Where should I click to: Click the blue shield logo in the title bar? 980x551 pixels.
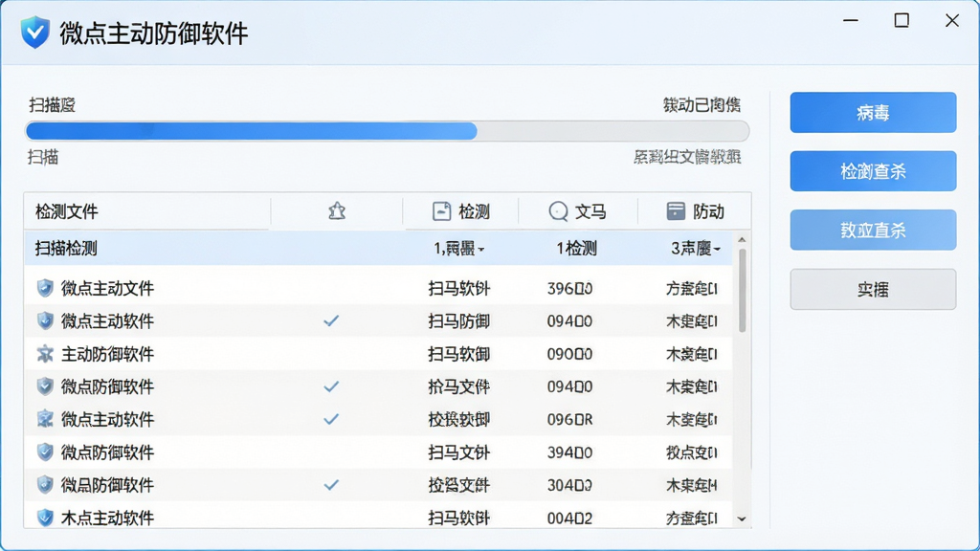(x=35, y=32)
